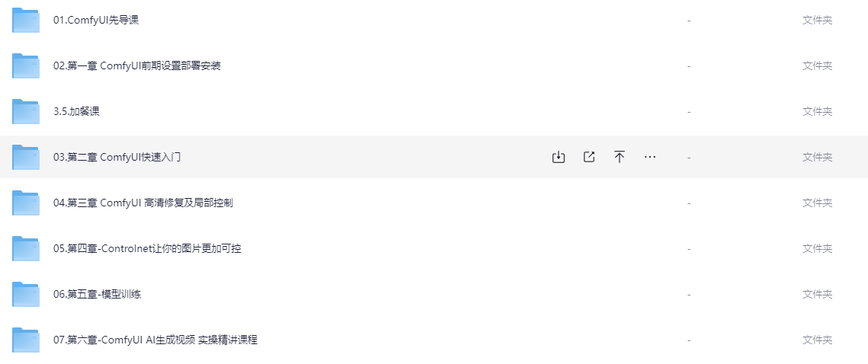Open 01.ComfyUI先导课 folder name
Screen dimensions: 868x364
[x=96, y=21]
